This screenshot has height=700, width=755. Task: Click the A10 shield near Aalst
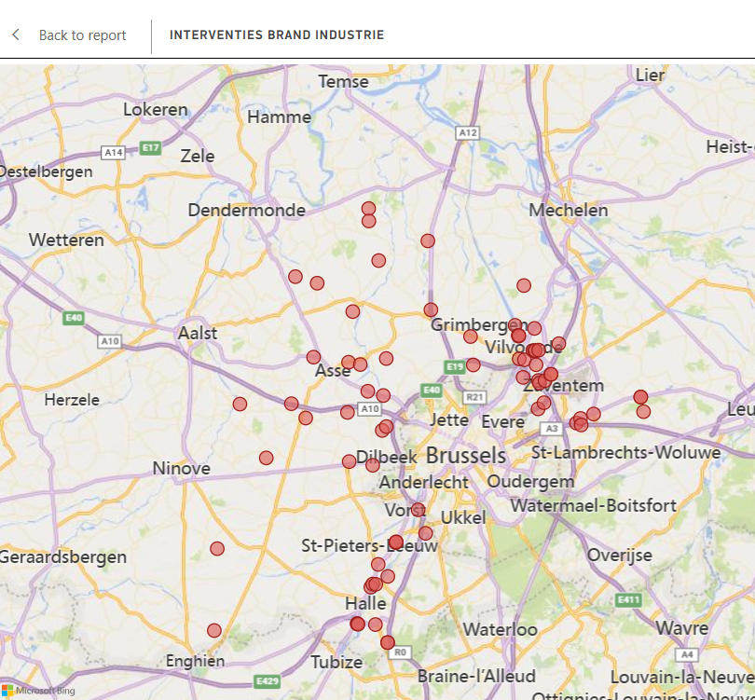point(110,341)
